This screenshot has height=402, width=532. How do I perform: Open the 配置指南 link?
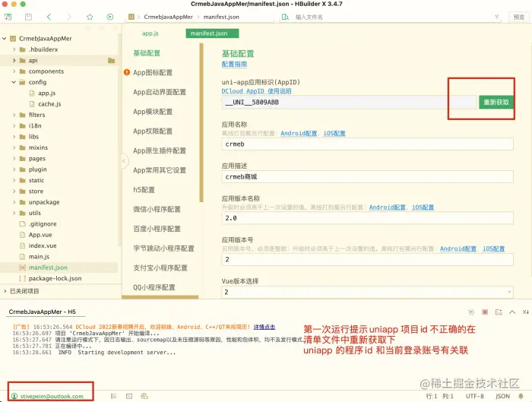click(x=234, y=64)
